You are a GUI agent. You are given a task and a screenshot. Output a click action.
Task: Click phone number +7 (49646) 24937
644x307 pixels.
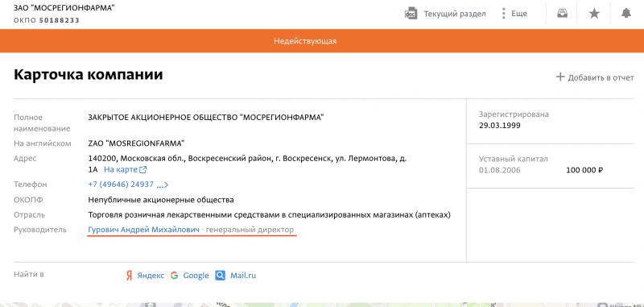click(x=121, y=185)
